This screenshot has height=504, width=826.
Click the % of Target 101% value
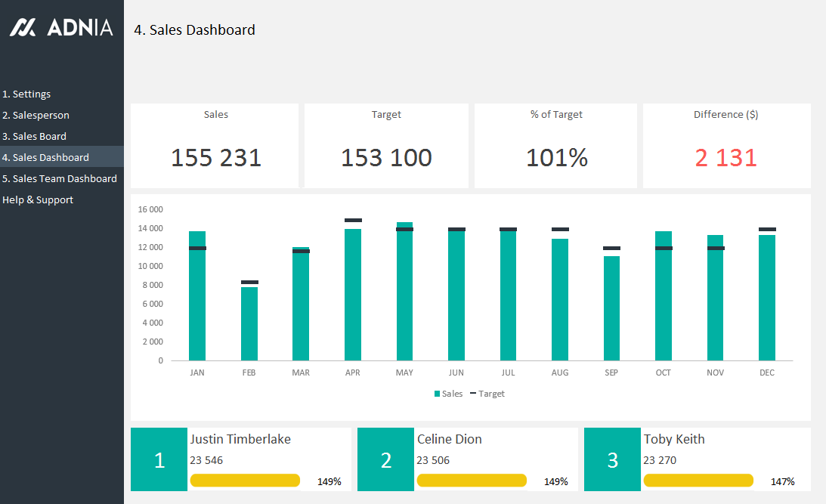click(x=557, y=157)
